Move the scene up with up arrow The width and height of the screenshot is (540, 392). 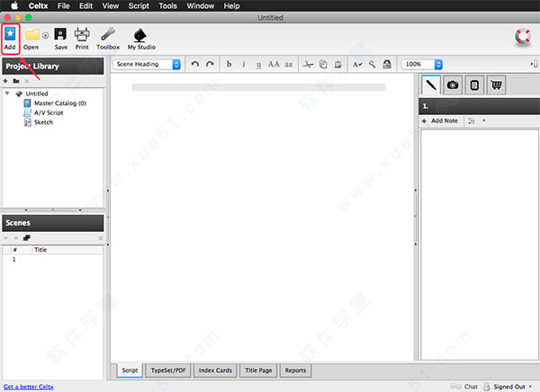click(x=16, y=238)
